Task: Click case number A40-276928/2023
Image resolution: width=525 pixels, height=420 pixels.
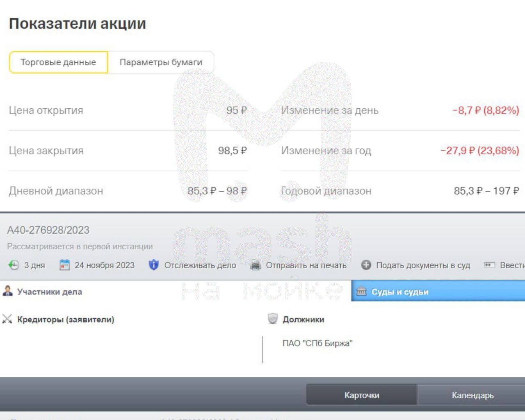Action: pyautogui.click(x=48, y=230)
